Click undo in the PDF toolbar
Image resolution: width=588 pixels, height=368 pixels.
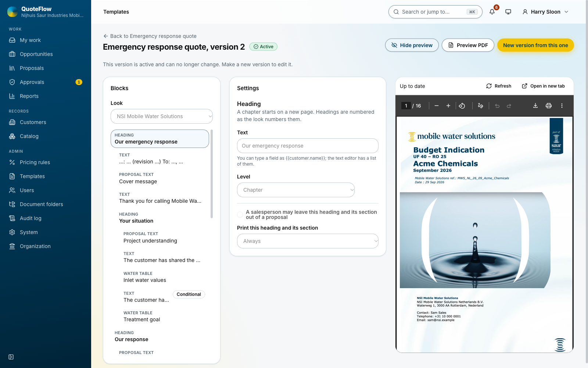coord(497,106)
